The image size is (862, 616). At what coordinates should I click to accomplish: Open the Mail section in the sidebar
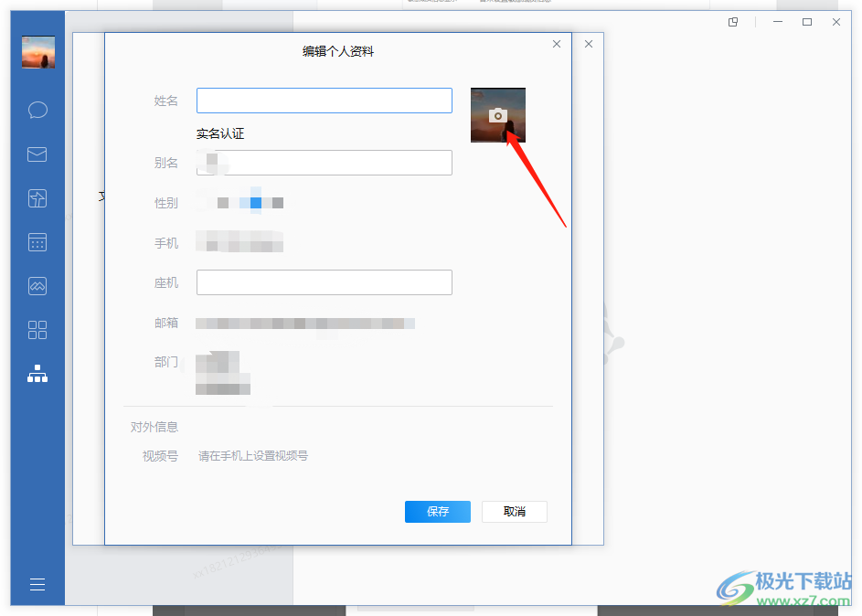point(37,154)
